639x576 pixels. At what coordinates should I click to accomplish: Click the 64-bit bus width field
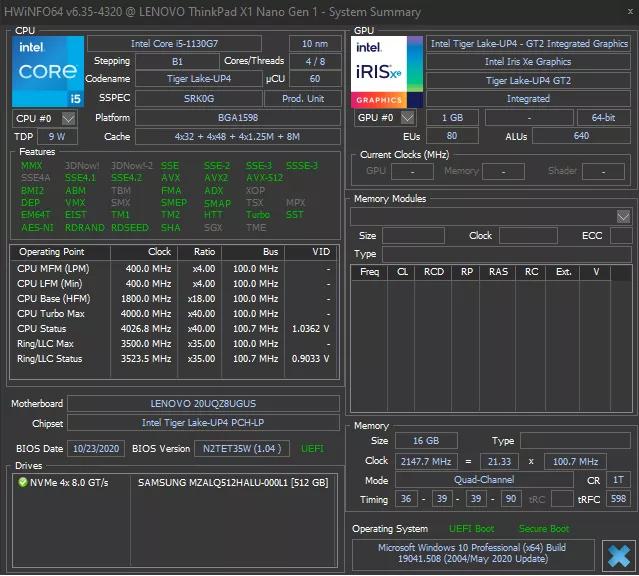[x=604, y=118]
